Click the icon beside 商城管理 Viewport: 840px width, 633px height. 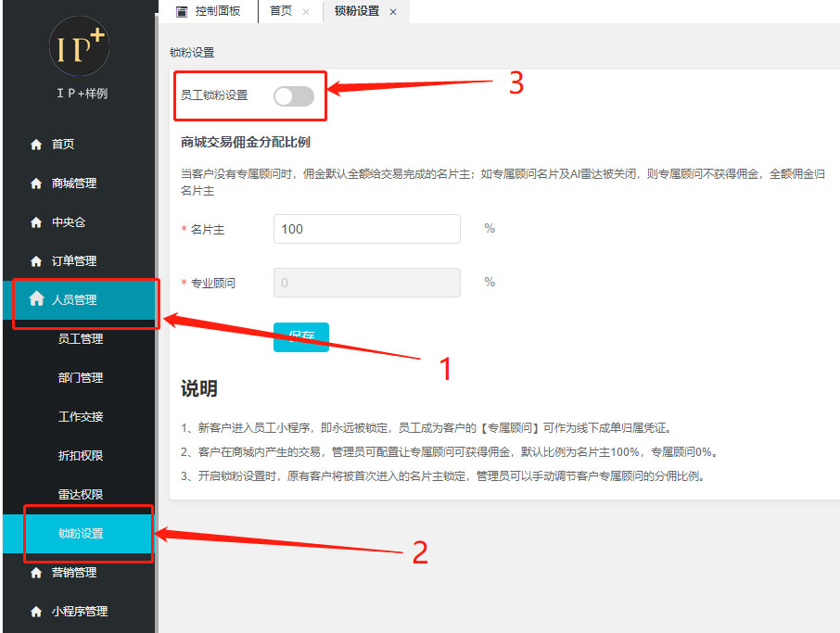click(36, 184)
